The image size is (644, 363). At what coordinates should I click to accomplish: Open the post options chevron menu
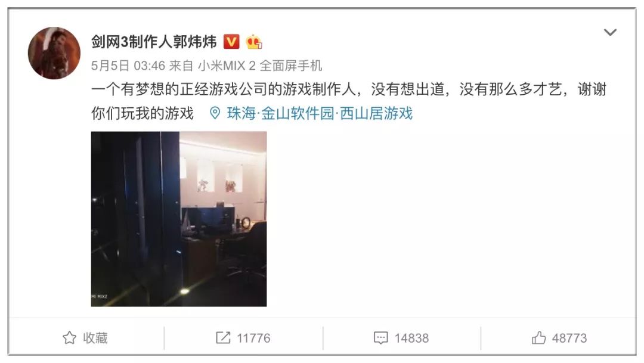(x=610, y=32)
